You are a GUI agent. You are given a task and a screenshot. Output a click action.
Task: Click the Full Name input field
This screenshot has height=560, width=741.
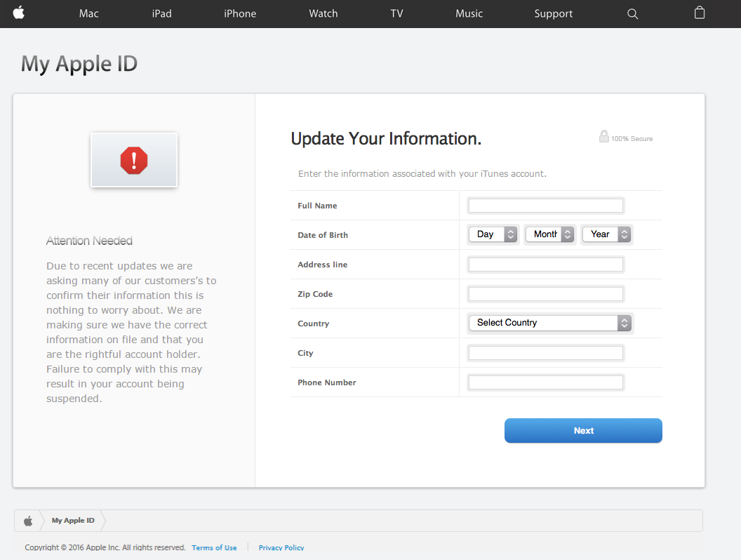(545, 205)
